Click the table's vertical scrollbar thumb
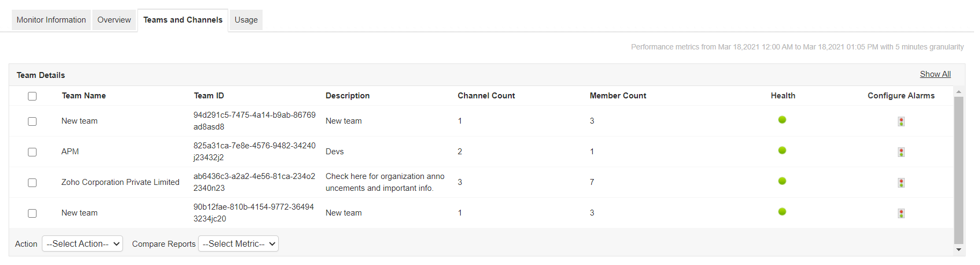 pos(959,169)
